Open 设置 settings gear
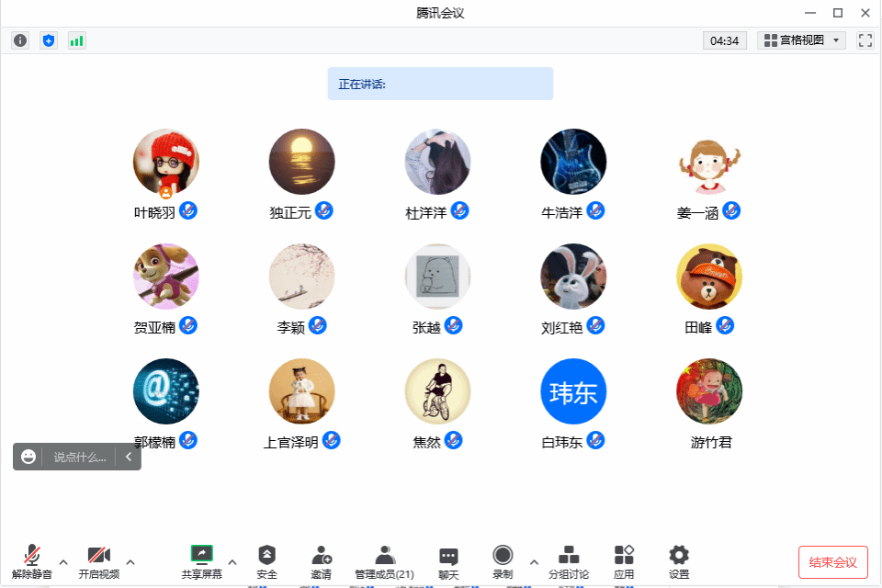The image size is (882, 588). 679,561
